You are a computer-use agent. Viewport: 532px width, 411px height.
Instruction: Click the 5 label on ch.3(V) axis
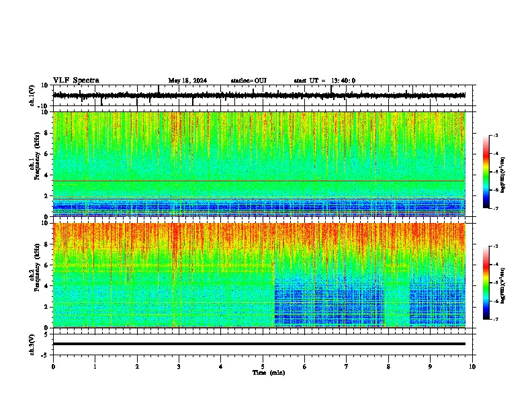pyautogui.click(x=46, y=334)
